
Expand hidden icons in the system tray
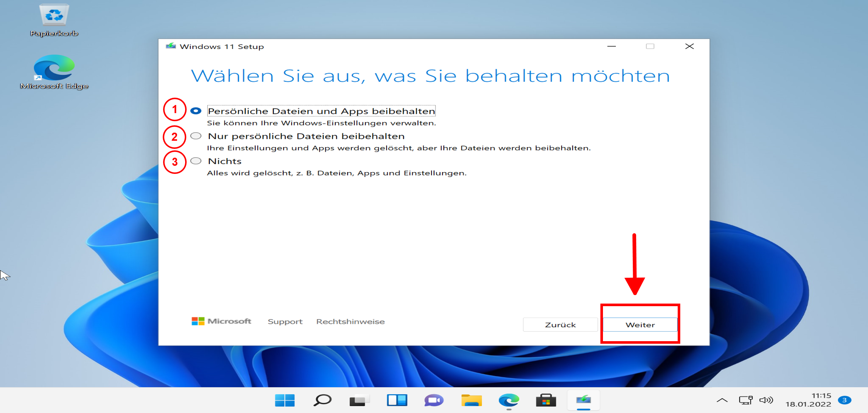point(723,400)
